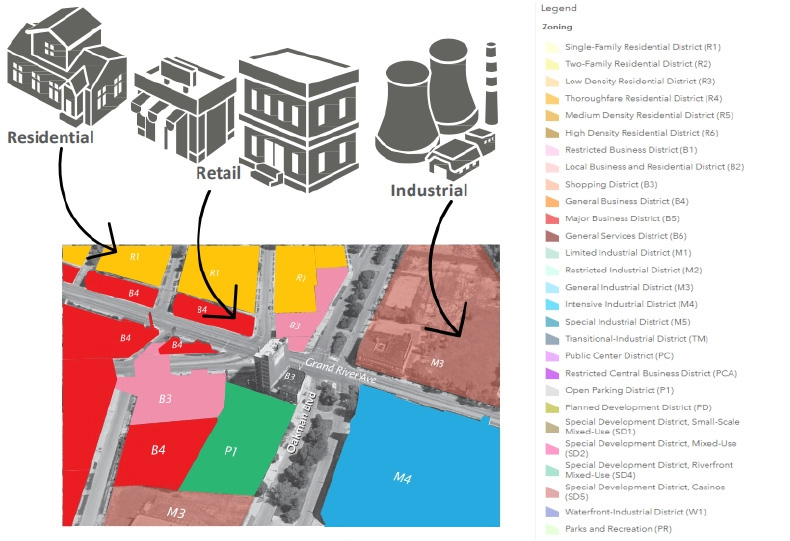Click the Single-Family Residential District (R1) swatch
The width and height of the screenshot is (790, 541).
(550, 47)
